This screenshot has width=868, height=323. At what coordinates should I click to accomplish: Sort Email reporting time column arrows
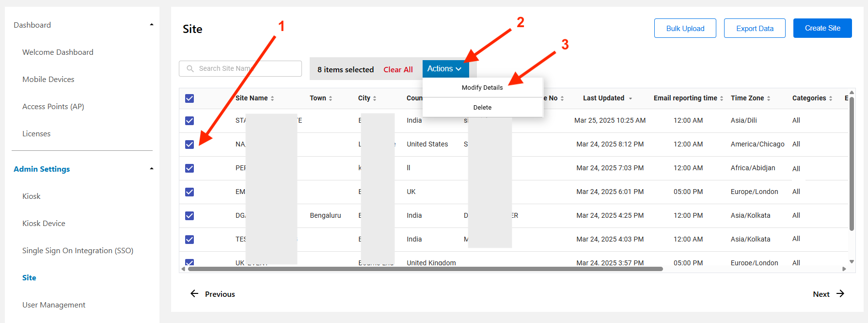(x=722, y=98)
